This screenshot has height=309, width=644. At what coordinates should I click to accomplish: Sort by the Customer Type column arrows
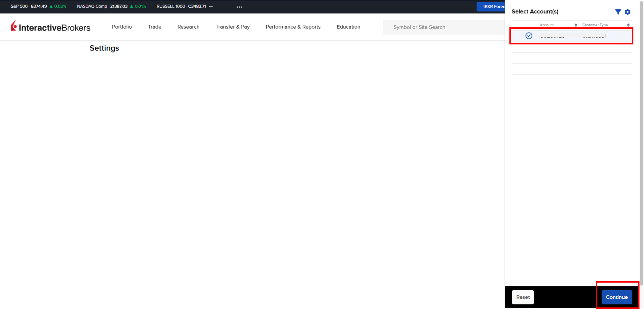(628, 25)
